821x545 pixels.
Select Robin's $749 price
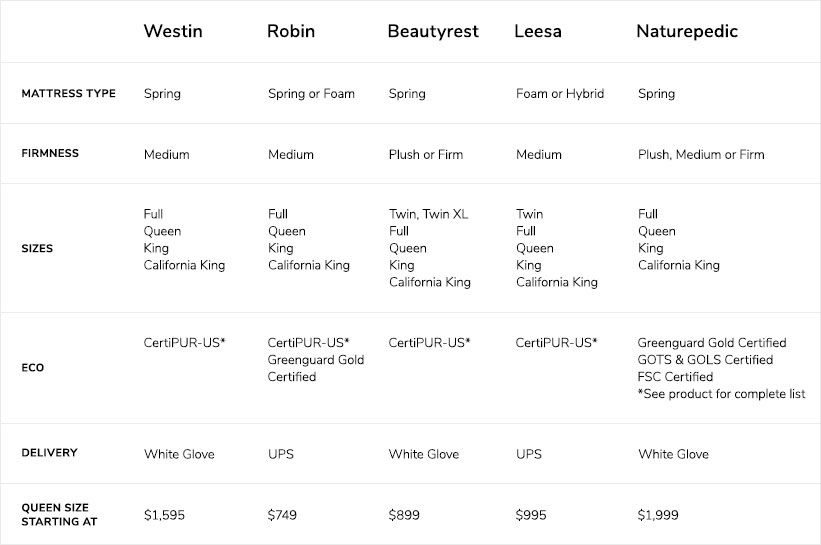282,515
